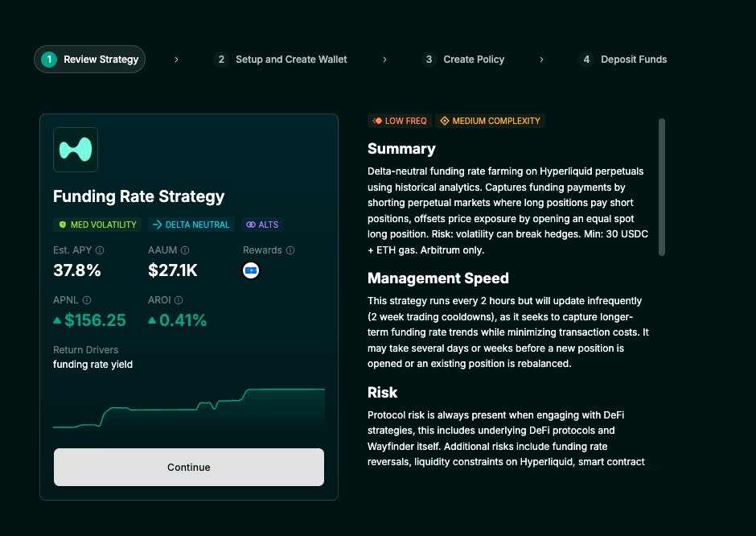
Task: Click the MEDIUM COMPLEXITY tag
Action: coord(491,121)
